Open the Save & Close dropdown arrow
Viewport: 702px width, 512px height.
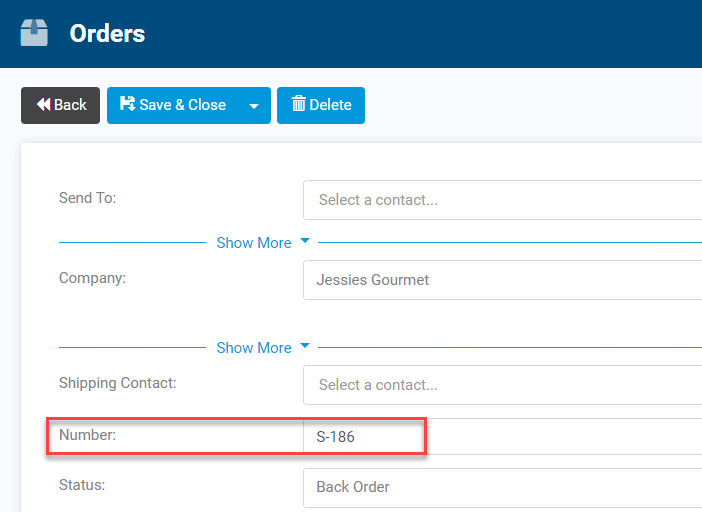tap(254, 106)
